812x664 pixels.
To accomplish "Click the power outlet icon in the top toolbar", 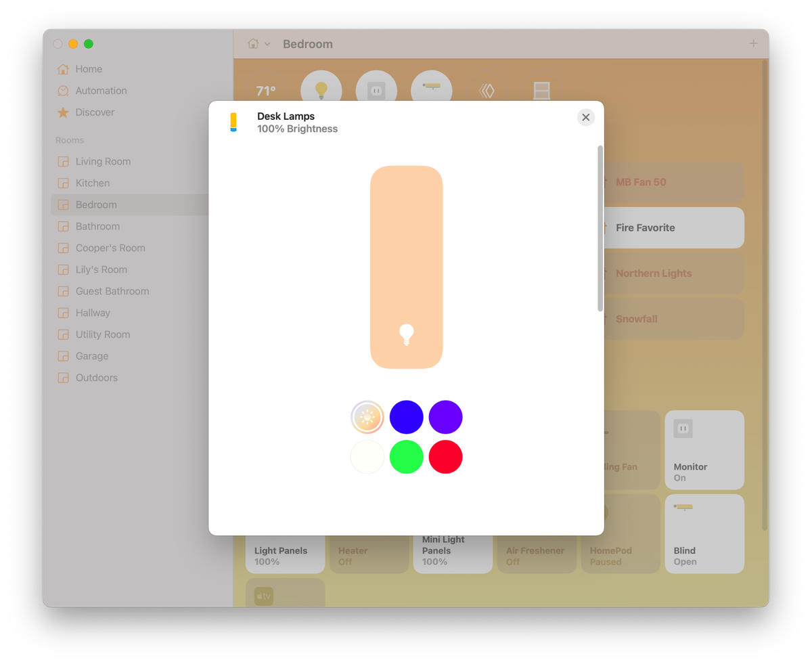I will click(376, 87).
